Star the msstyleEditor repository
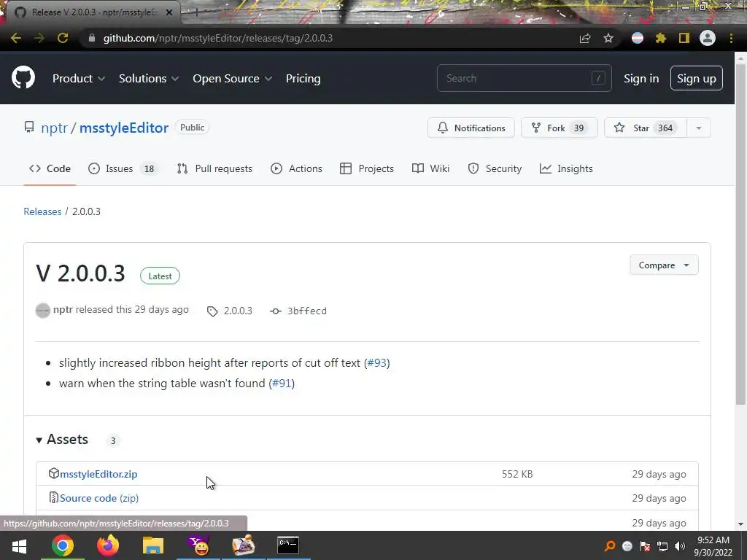The image size is (747, 560). tap(645, 128)
